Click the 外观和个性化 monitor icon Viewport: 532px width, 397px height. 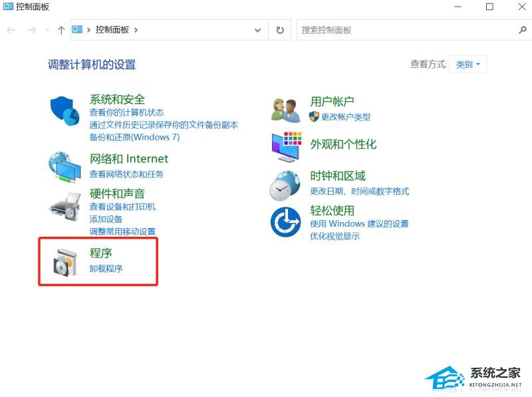point(287,146)
